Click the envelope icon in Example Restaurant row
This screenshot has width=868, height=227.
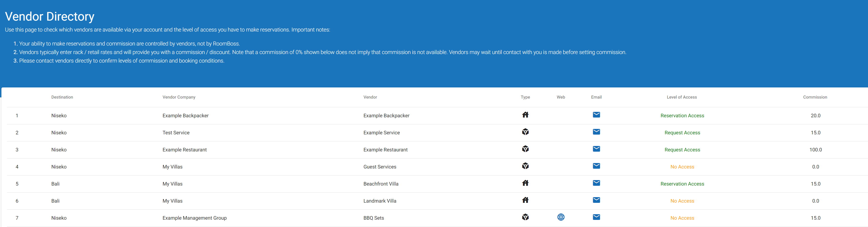coord(596,149)
